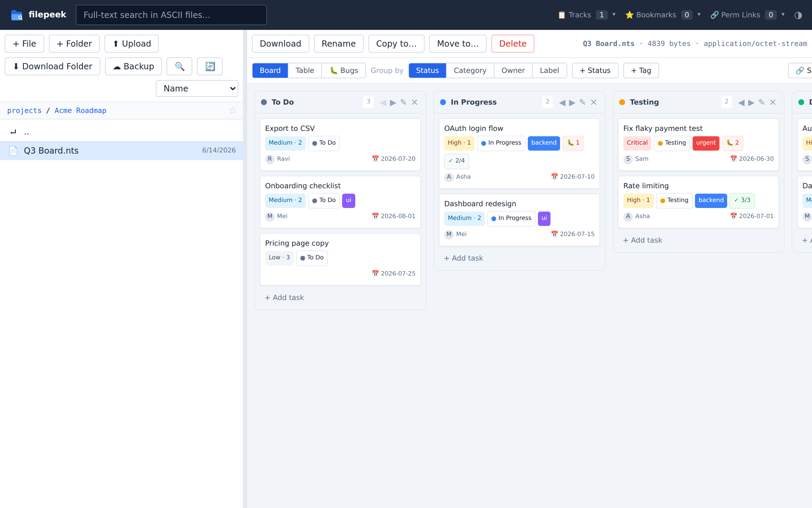Open the OAuth login flow card
The height and width of the screenshot is (508, 812).
519,154
